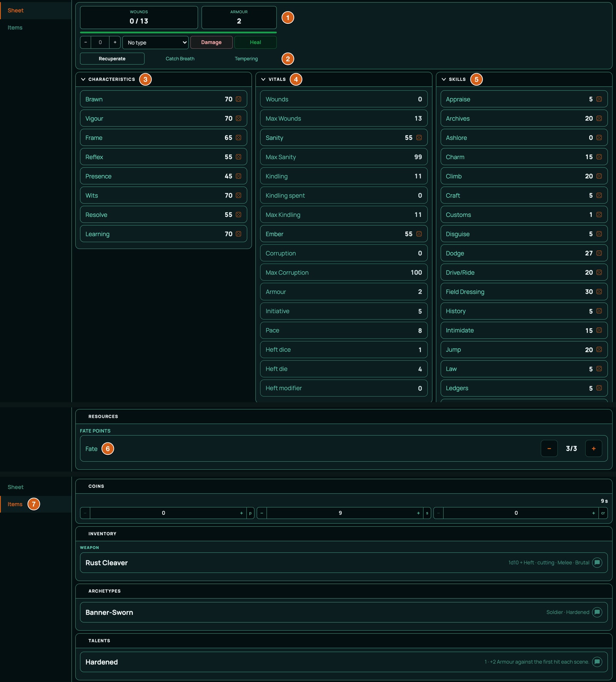
Task: Add one silver coin with plus
Action: pos(418,513)
